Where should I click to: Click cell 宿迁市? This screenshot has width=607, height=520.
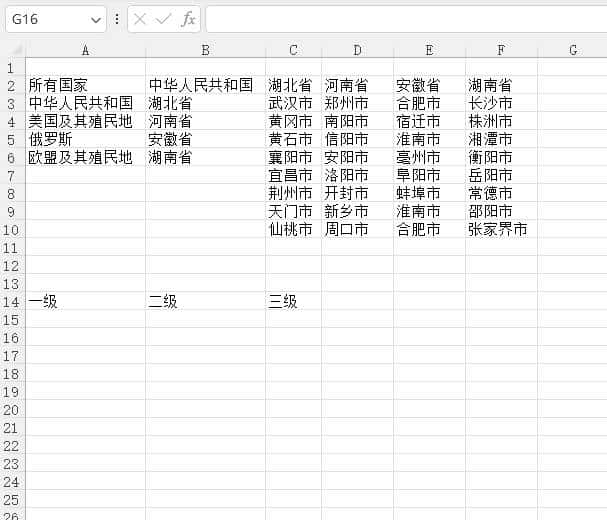[x=429, y=121]
